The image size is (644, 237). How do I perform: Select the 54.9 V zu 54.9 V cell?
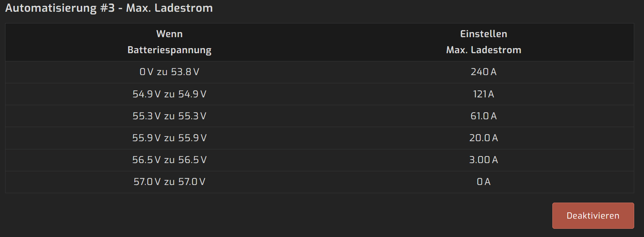click(x=169, y=94)
